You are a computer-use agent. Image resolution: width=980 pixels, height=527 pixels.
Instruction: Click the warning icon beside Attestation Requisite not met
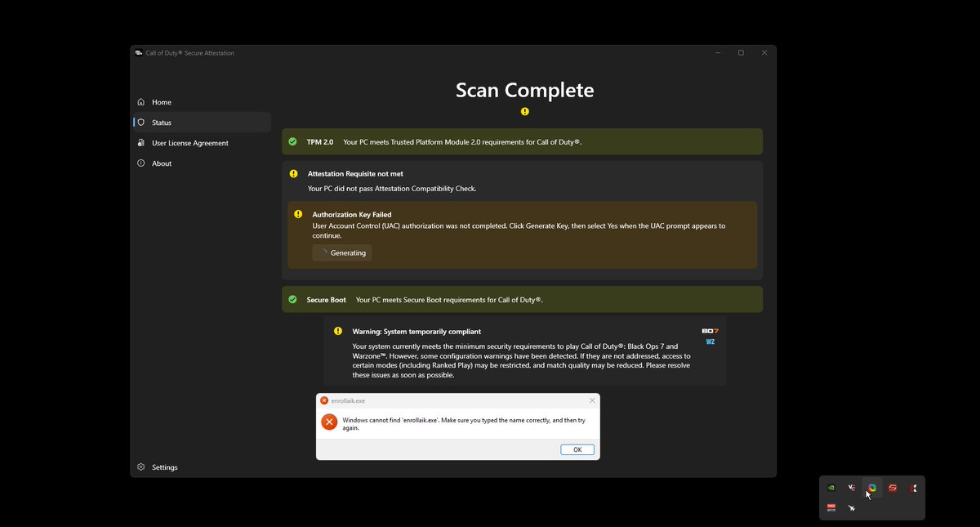pyautogui.click(x=294, y=174)
